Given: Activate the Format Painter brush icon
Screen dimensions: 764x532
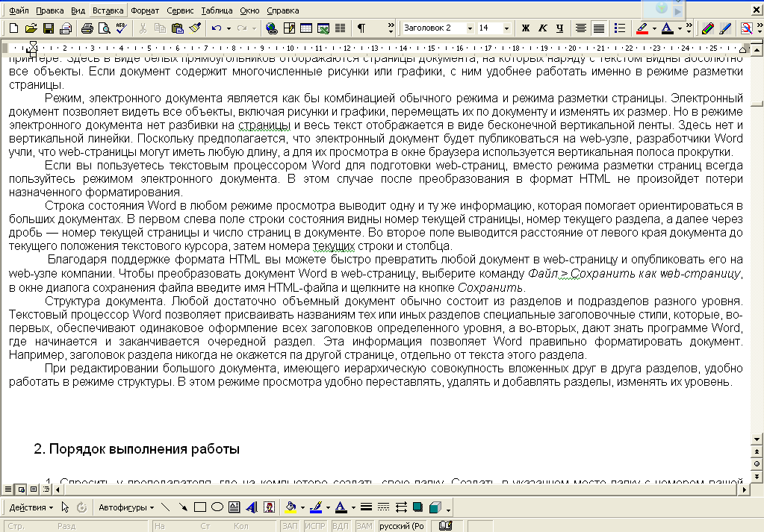Looking at the screenshot, I should [195, 28].
